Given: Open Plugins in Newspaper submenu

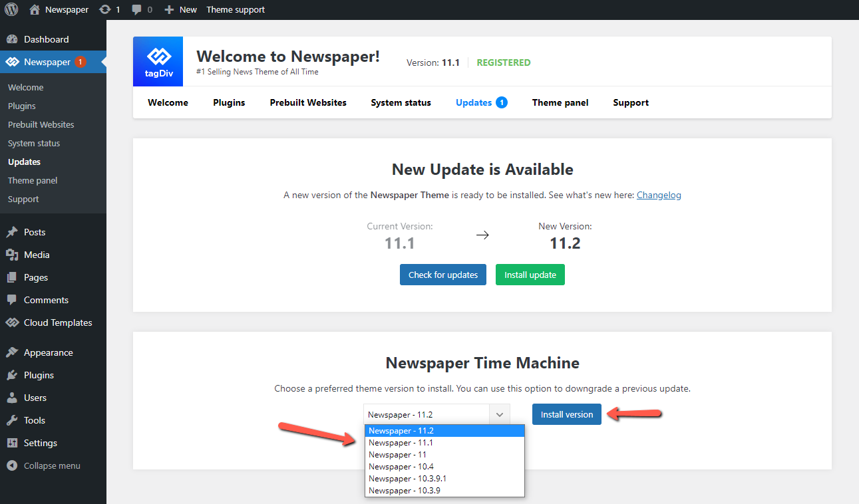Looking at the screenshot, I should tap(22, 106).
